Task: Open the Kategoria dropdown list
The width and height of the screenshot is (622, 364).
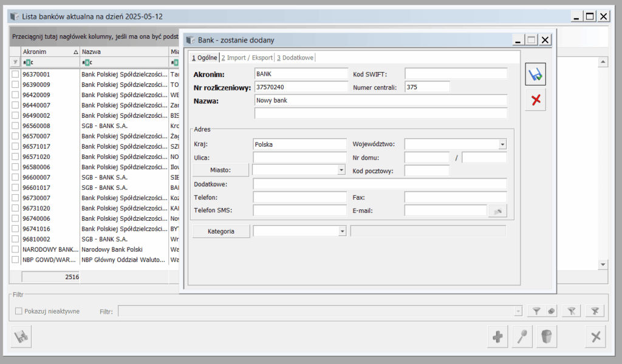Action: pos(342,231)
